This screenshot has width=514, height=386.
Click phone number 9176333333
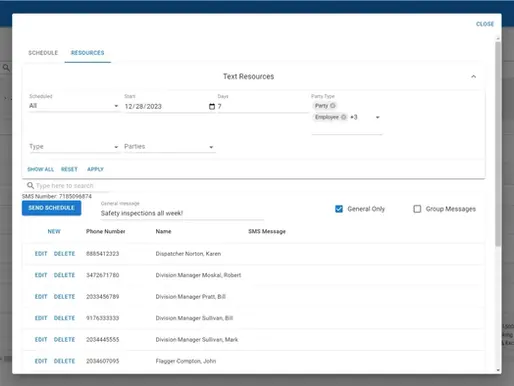[103, 318]
